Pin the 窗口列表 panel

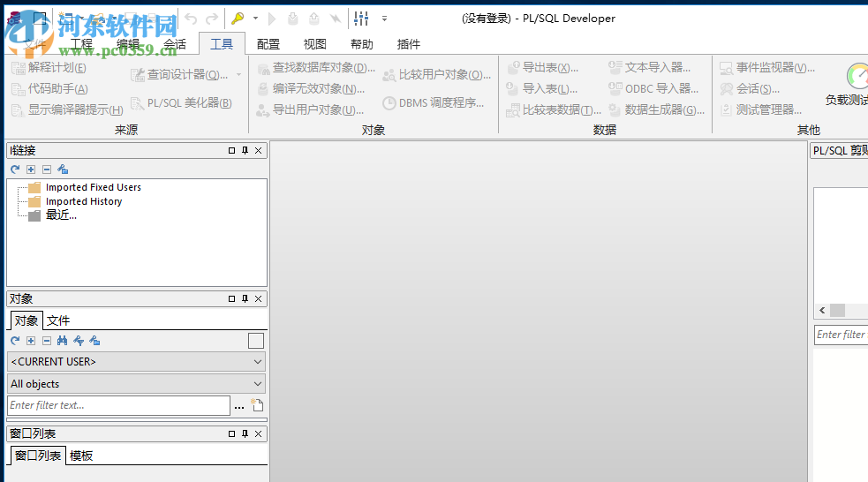[x=245, y=433]
